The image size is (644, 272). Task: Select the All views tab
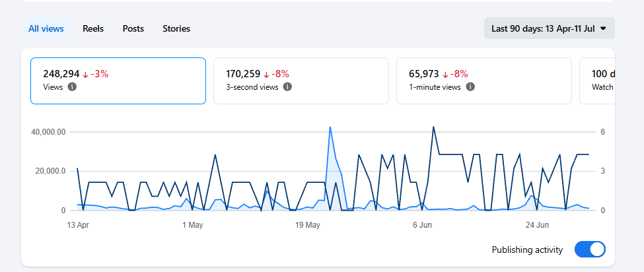coord(46,28)
